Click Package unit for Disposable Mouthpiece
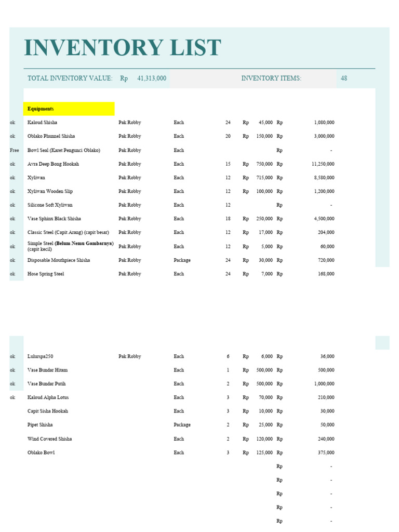This screenshot has width=399, height=532. coord(182,260)
